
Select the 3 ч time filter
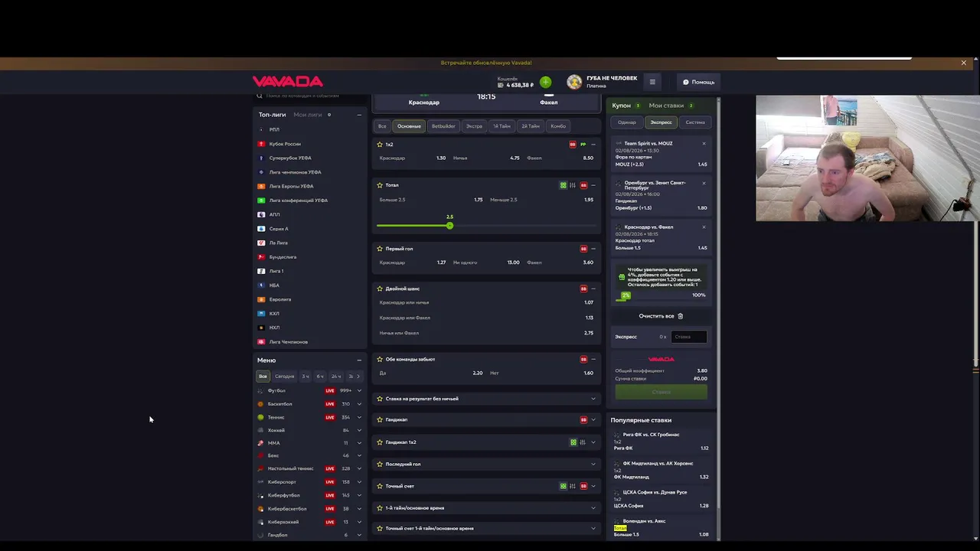305,377
